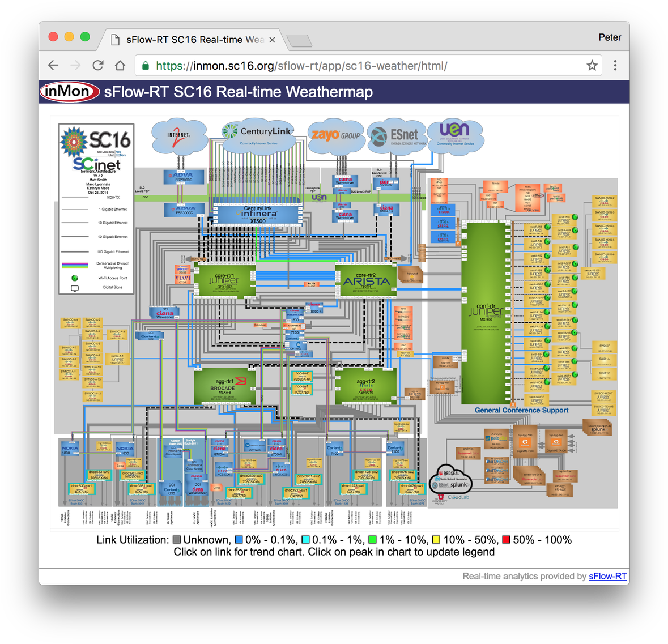This screenshot has width=668, height=644.
Task: Click the Zayo Group cloud
Action: click(336, 136)
